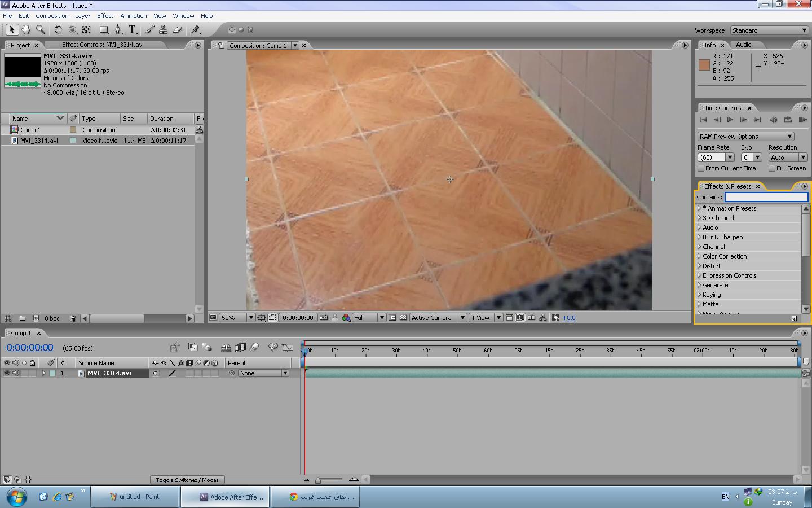This screenshot has height=508, width=812.
Task: Select the Rectangular Mask tool
Action: pos(104,29)
